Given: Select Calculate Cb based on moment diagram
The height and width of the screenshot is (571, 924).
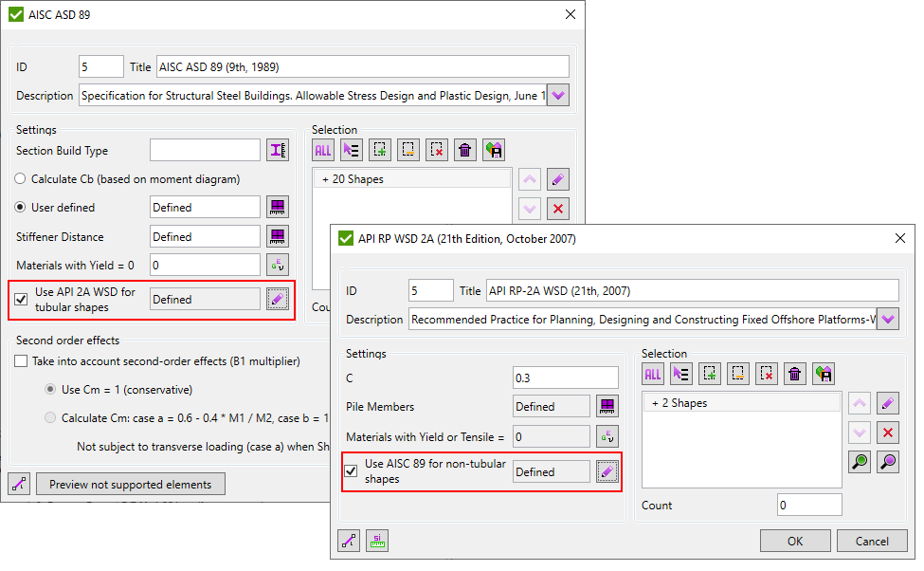Looking at the screenshot, I should click(21, 178).
